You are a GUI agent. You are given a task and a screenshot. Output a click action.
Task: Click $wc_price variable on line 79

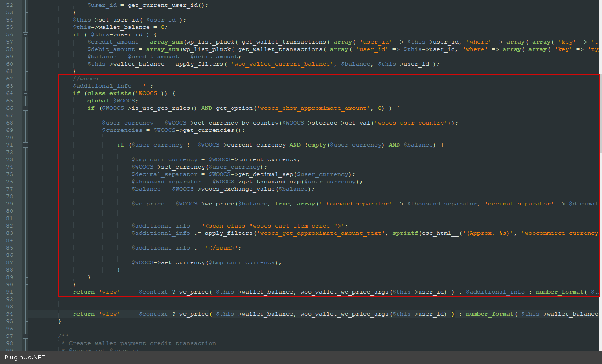coord(148,204)
